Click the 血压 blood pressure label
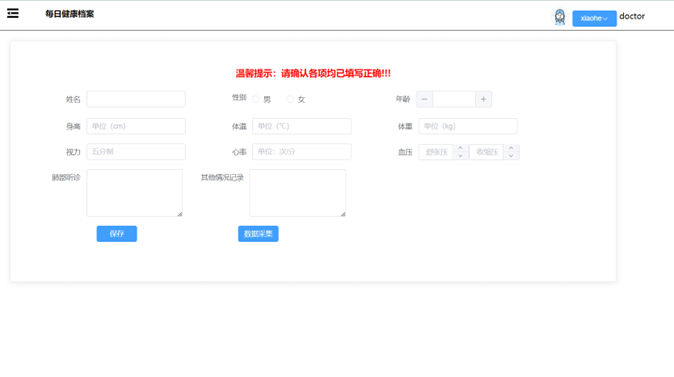The width and height of the screenshot is (674, 377). (x=405, y=152)
